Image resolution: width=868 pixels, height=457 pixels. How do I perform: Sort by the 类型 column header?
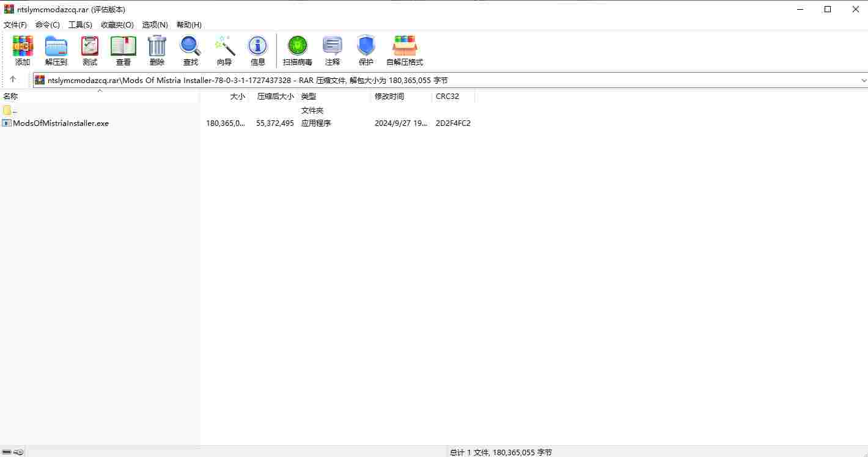coord(334,97)
